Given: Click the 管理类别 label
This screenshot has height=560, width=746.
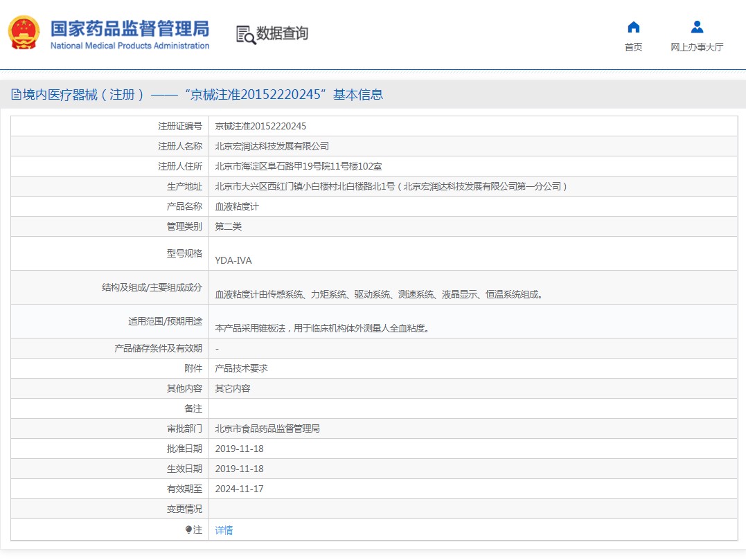Looking at the screenshot, I should pos(185,226).
